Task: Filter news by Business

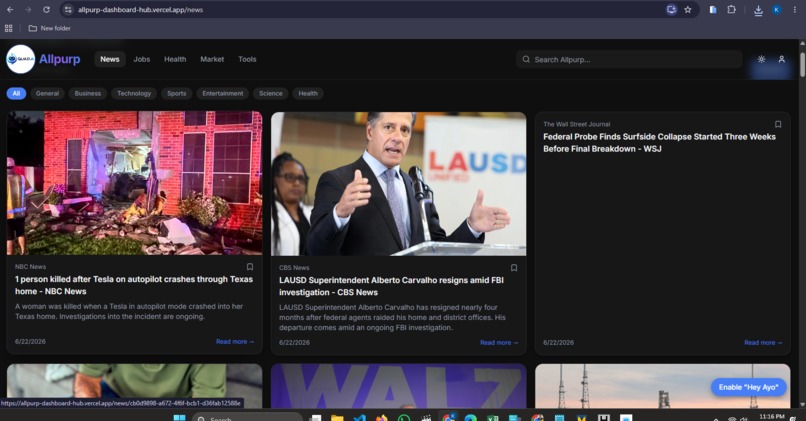Action: click(87, 94)
